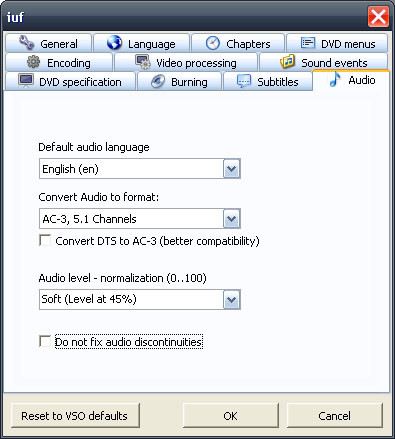
Task: Click the list icon on DVD menus tab
Action: pyautogui.click(x=308, y=43)
